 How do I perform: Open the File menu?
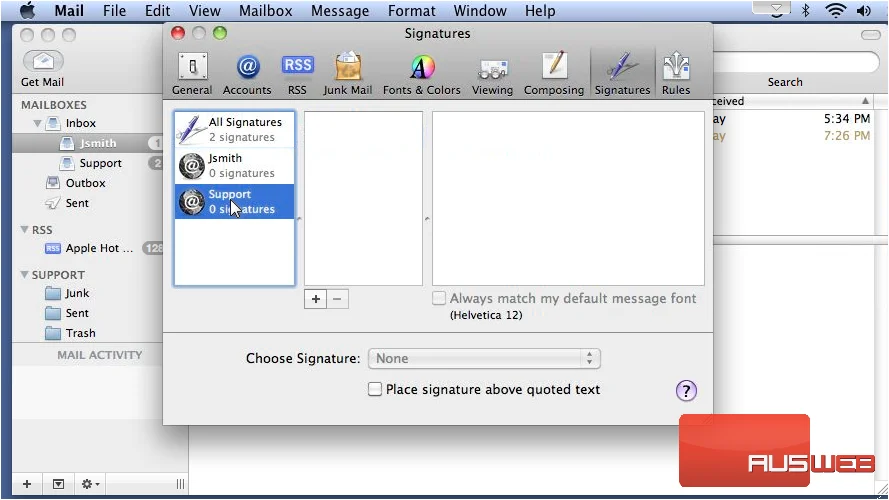pos(115,10)
